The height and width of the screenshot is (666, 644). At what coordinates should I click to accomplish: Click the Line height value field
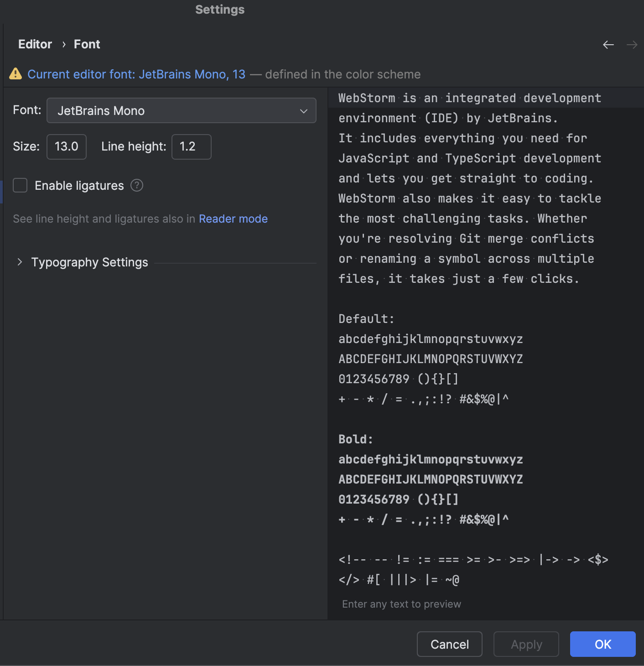[x=191, y=146]
